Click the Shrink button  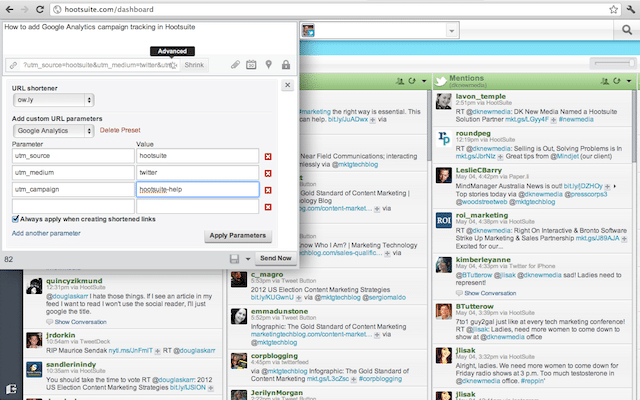click(194, 65)
